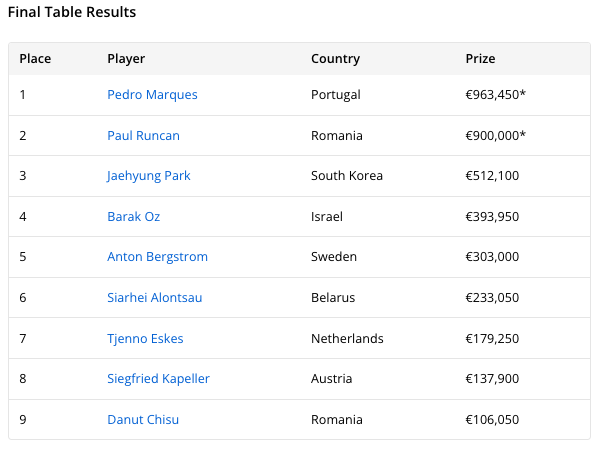Open Jaehyung Park's player page
The width and height of the screenshot is (600, 456).
point(148,176)
